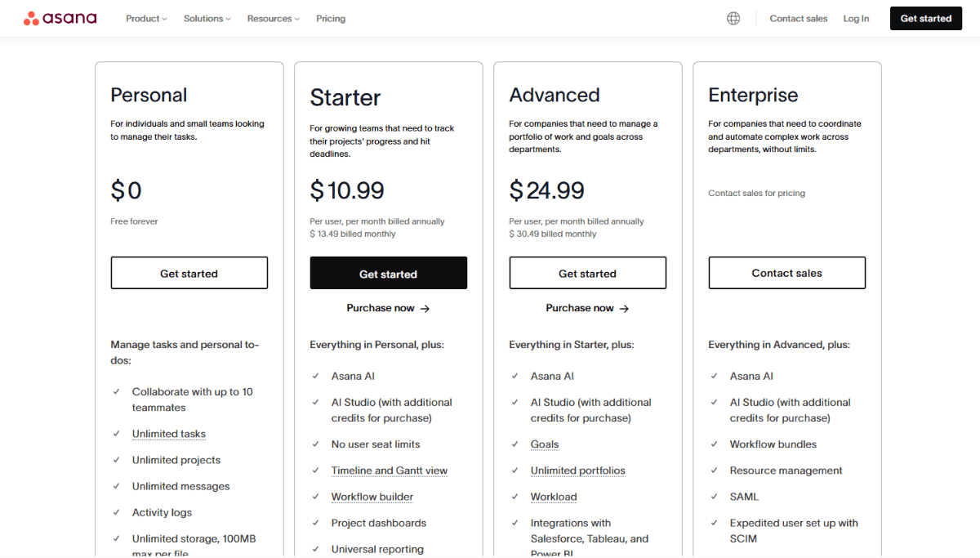Expand the Resources menu

tap(272, 18)
